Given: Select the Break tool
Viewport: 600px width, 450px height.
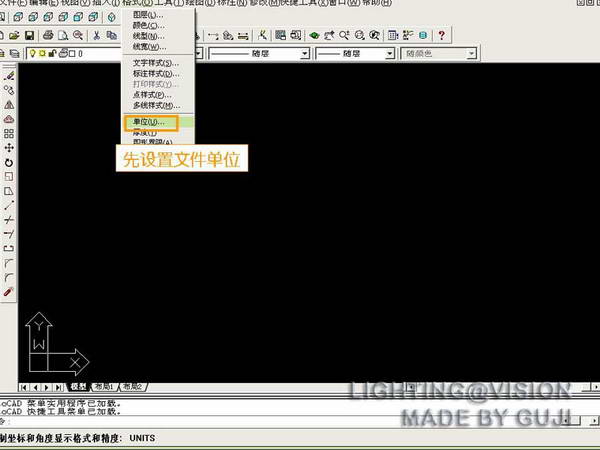Looking at the screenshot, I should [x=9, y=248].
